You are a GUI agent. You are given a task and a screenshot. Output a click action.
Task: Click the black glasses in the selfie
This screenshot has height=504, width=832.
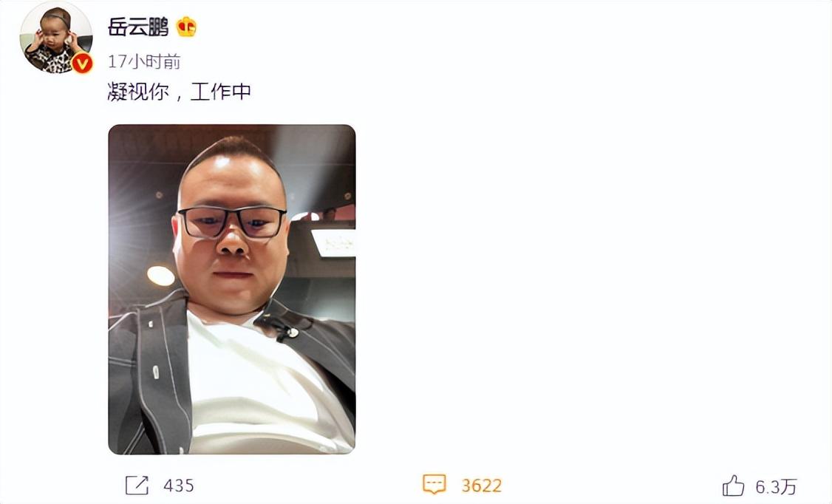pyautogui.click(x=233, y=222)
